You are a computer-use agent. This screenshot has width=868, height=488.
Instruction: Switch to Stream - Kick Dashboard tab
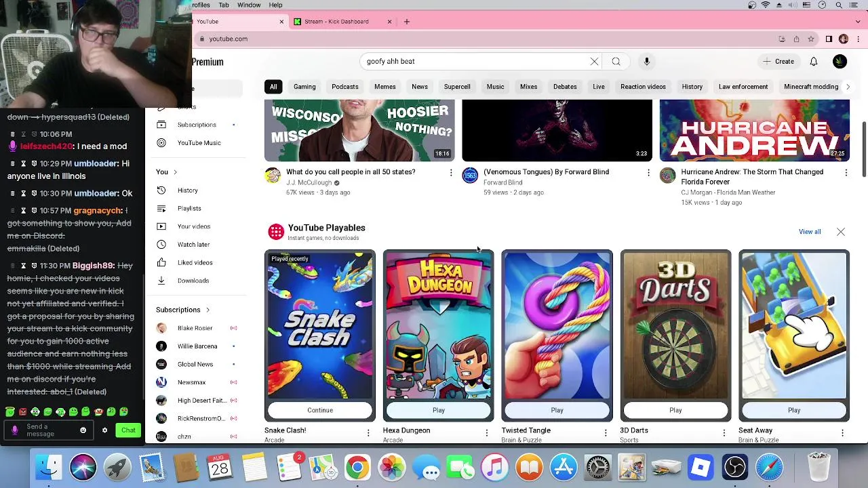point(343,22)
